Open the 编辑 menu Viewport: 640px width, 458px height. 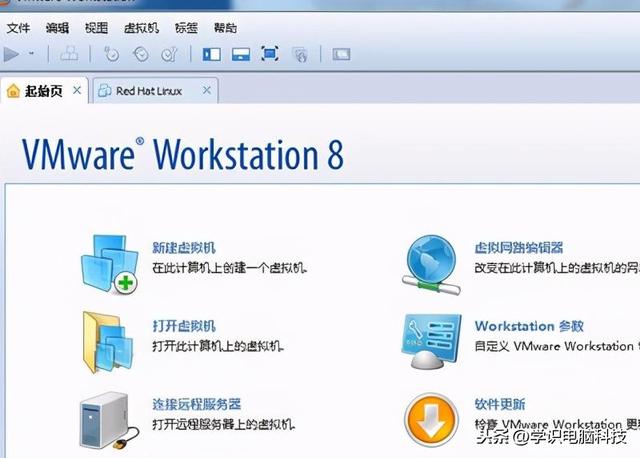[57, 28]
